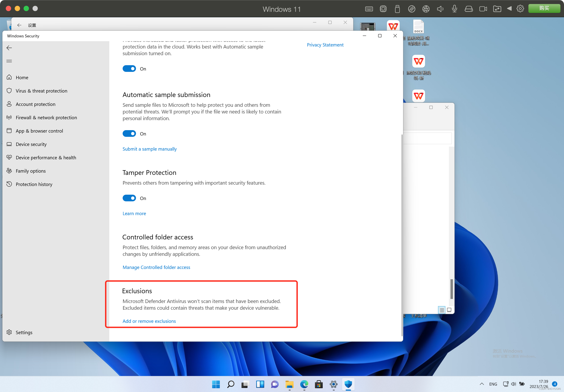Click the VM sound speaker icon

pyautogui.click(x=440, y=9)
